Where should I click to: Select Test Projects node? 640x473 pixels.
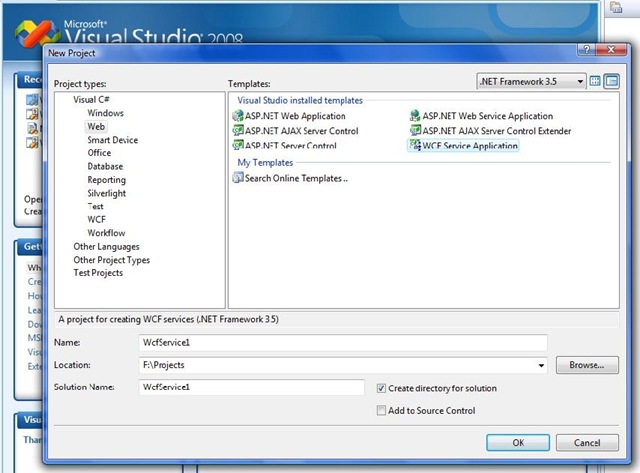(x=98, y=273)
